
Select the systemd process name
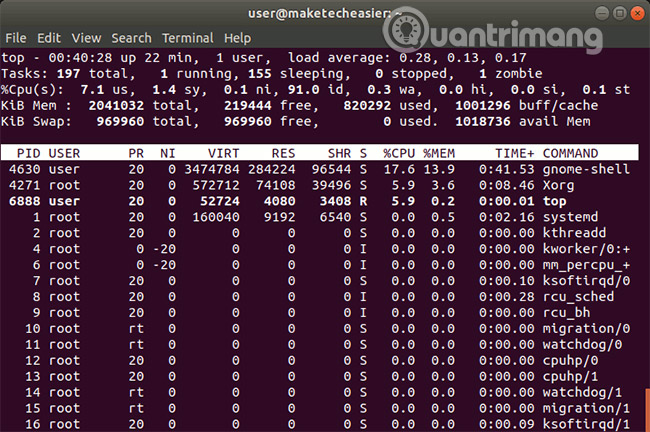[570, 217]
